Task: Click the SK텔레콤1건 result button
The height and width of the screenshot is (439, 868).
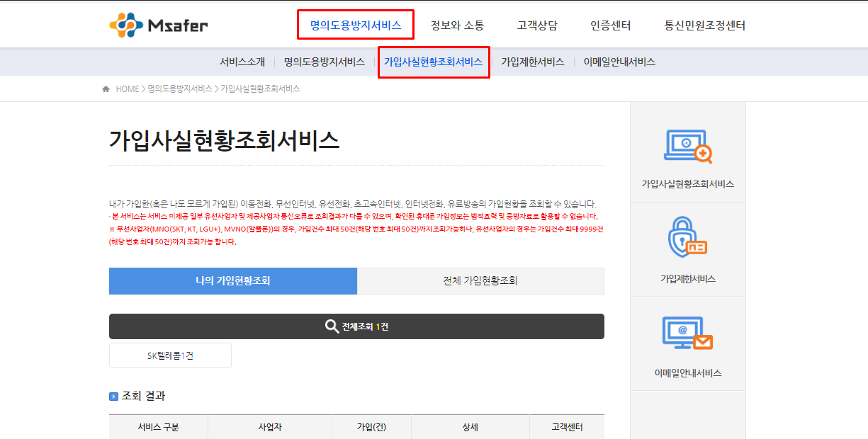Action: (169, 355)
